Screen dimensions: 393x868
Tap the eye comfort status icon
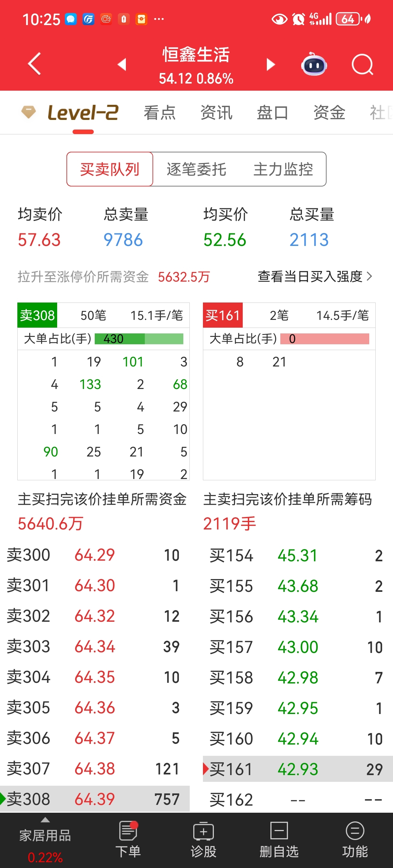tap(279, 19)
